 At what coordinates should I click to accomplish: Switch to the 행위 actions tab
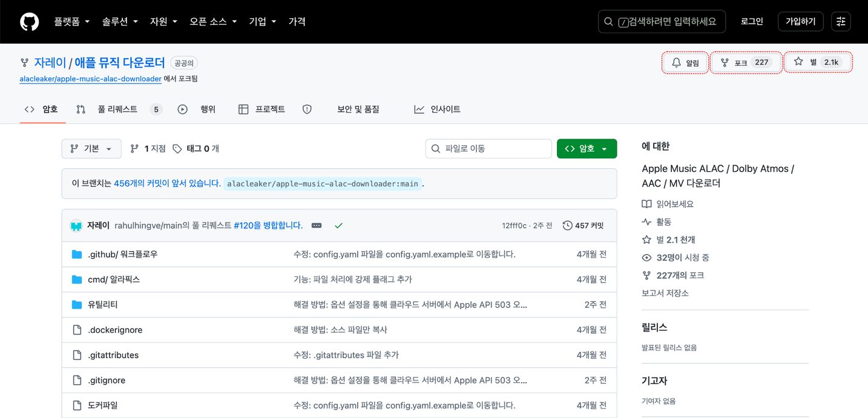point(197,109)
